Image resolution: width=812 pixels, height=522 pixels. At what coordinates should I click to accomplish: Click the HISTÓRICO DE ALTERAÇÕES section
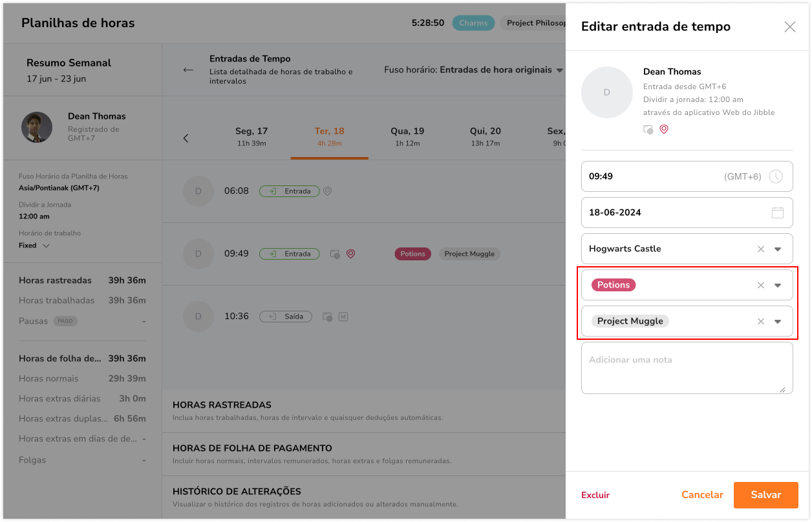[x=364, y=497]
